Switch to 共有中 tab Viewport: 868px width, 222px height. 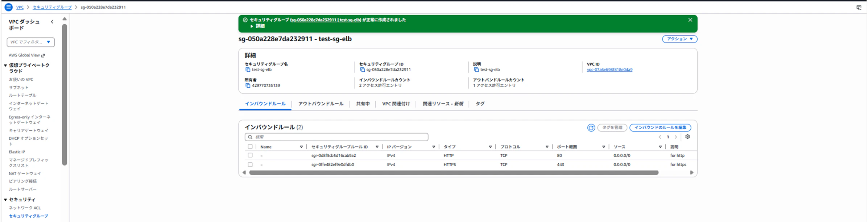pos(363,104)
